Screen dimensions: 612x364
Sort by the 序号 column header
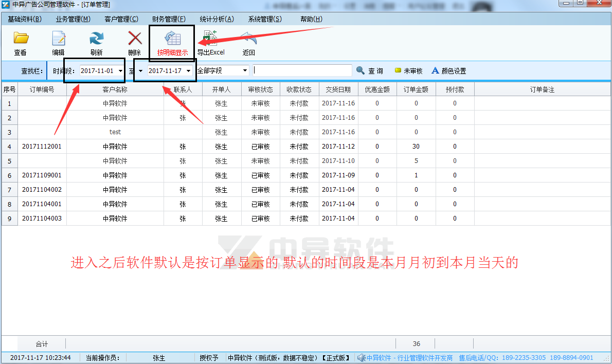pos(9,89)
